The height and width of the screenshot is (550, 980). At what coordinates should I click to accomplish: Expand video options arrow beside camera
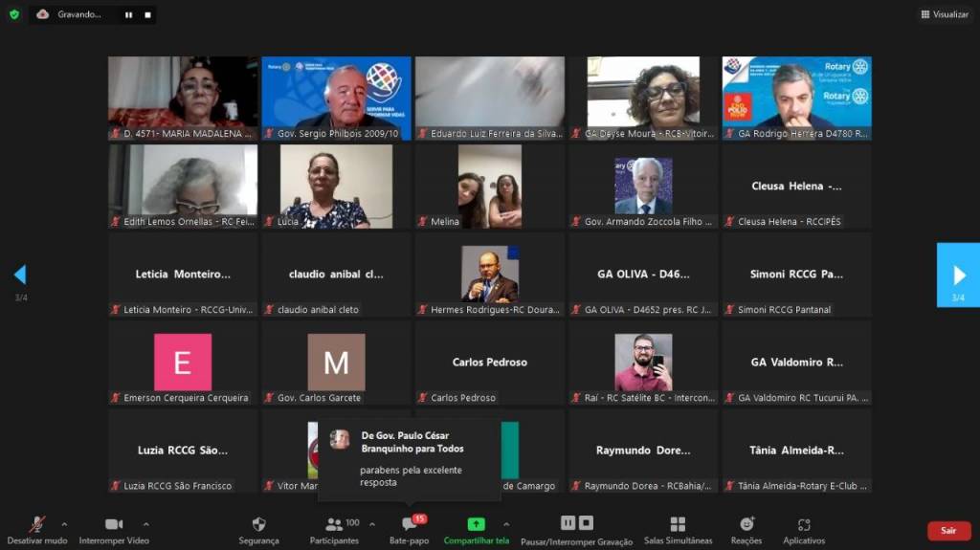pos(145,524)
